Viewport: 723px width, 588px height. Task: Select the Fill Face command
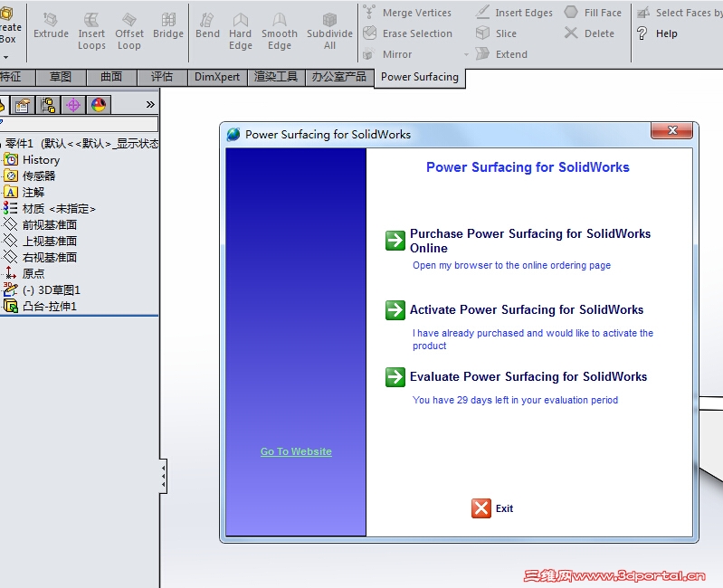click(593, 13)
